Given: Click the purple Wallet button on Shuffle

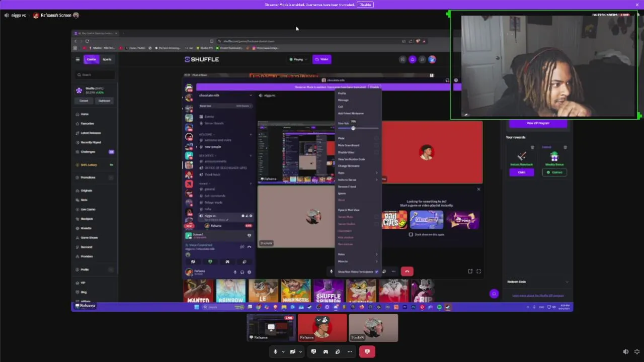Looking at the screenshot, I should [322, 59].
